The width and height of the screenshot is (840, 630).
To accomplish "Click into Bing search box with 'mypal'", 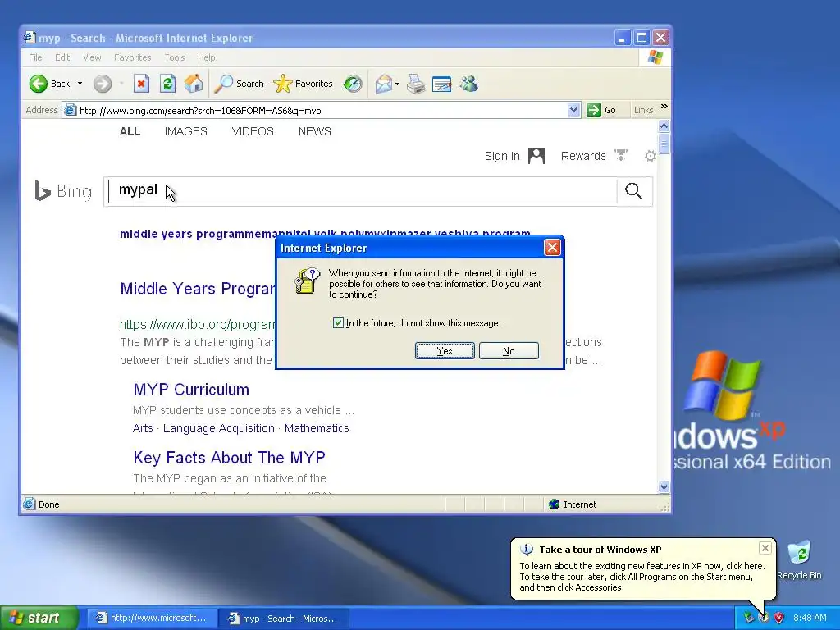I will (362, 191).
